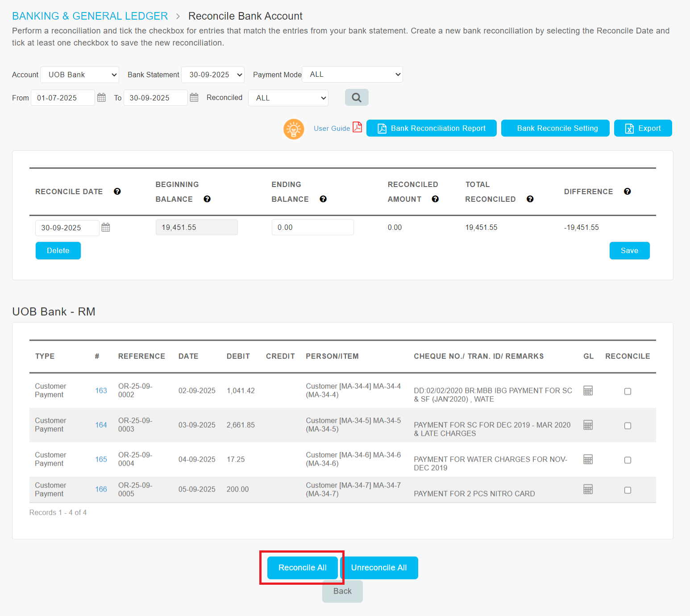The height and width of the screenshot is (616, 690).
Task: Click help icon beside Ending Balance
Action: pos(323,199)
